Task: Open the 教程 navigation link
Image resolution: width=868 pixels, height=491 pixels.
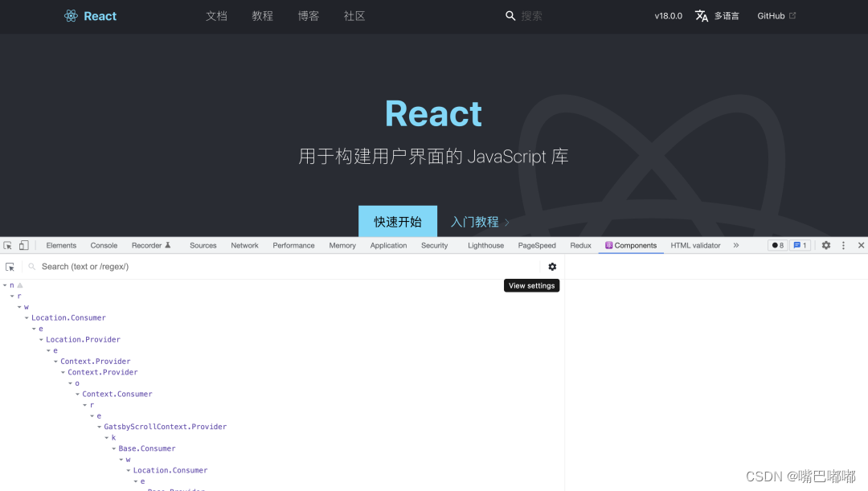Action: (x=262, y=16)
